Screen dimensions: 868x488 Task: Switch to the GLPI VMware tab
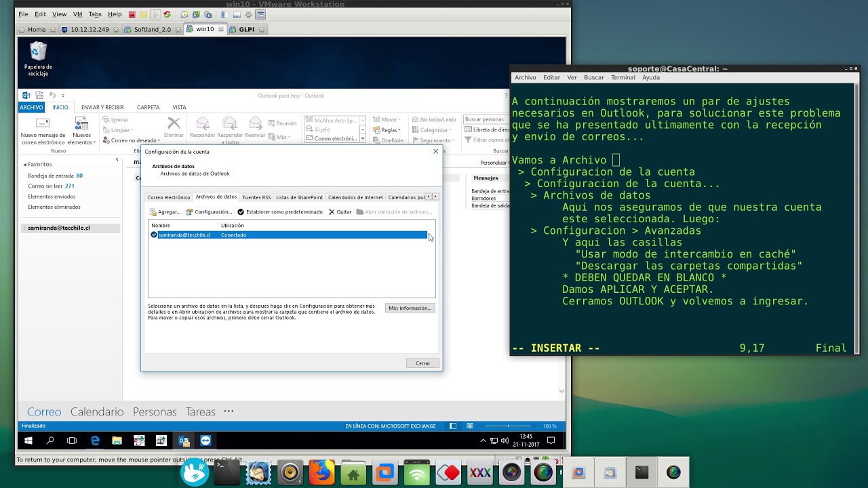246,29
